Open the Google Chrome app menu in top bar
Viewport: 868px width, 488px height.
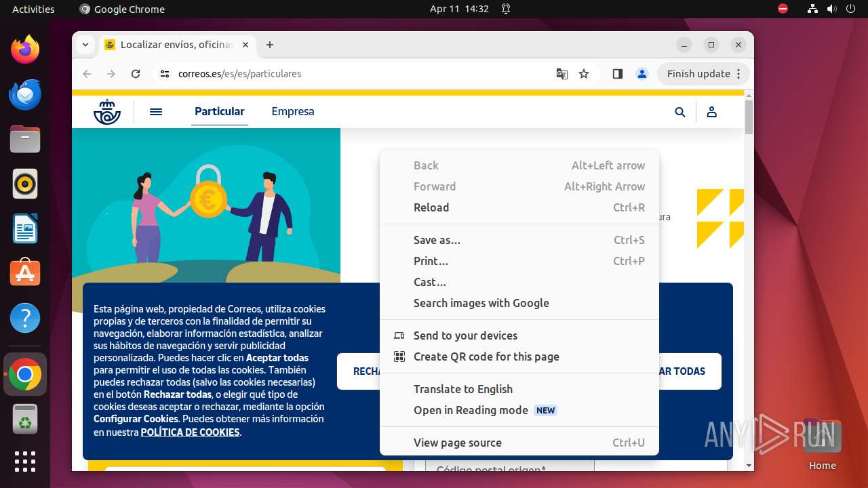(122, 9)
